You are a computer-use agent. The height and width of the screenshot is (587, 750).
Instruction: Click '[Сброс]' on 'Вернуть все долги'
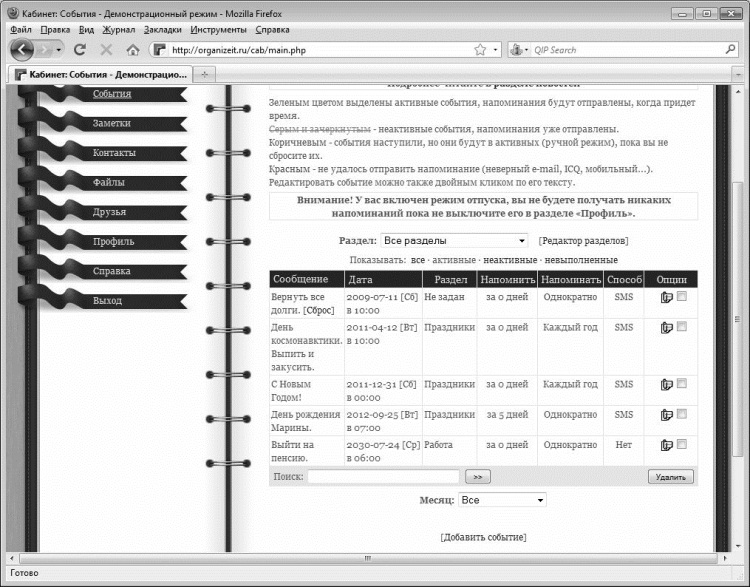pos(319,310)
